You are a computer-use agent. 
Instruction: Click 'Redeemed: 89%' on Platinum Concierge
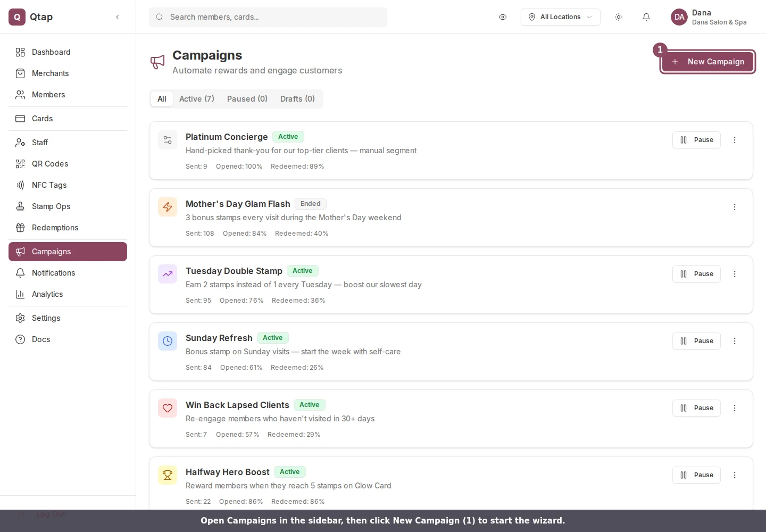point(297,167)
